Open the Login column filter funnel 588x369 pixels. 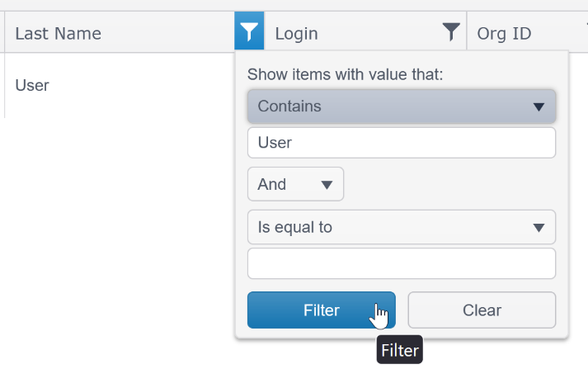point(451,32)
